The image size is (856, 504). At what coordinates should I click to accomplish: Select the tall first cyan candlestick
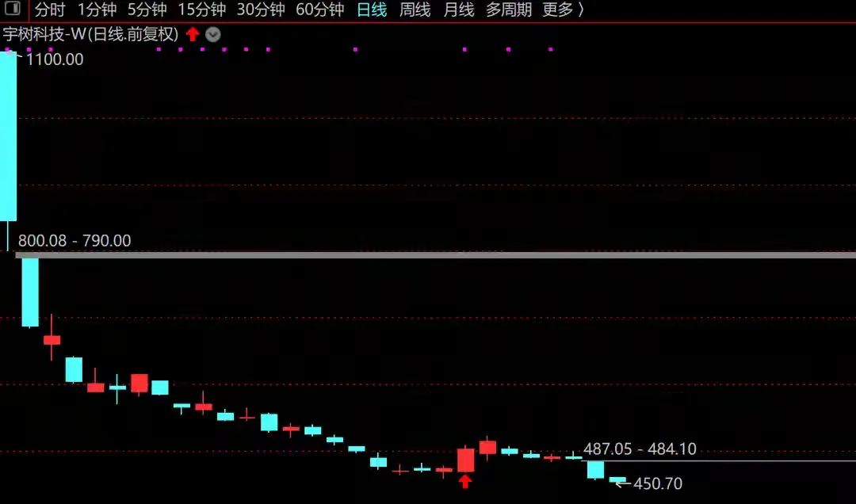click(8, 136)
